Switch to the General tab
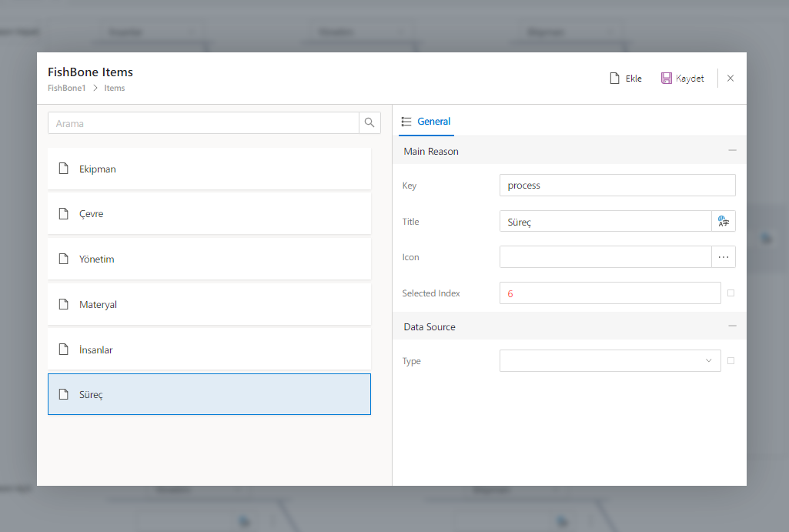This screenshot has height=532, width=789. [x=426, y=122]
